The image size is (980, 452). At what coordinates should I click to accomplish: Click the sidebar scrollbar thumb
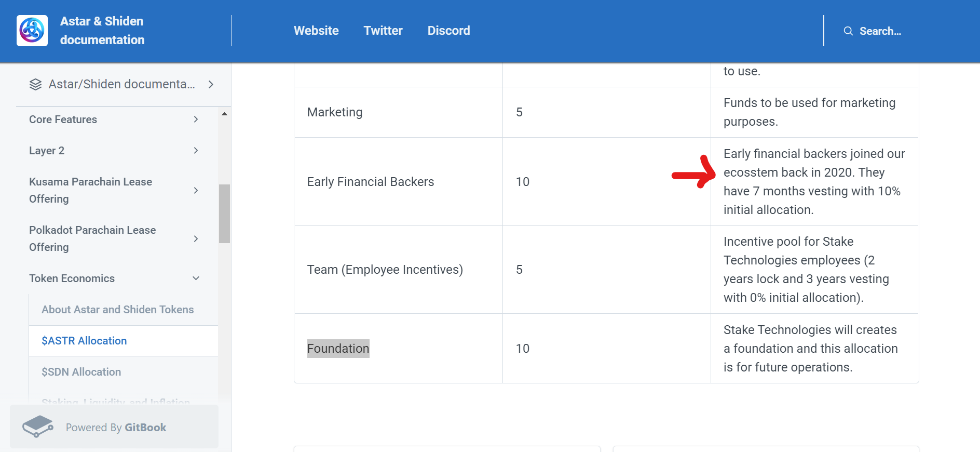click(x=224, y=214)
